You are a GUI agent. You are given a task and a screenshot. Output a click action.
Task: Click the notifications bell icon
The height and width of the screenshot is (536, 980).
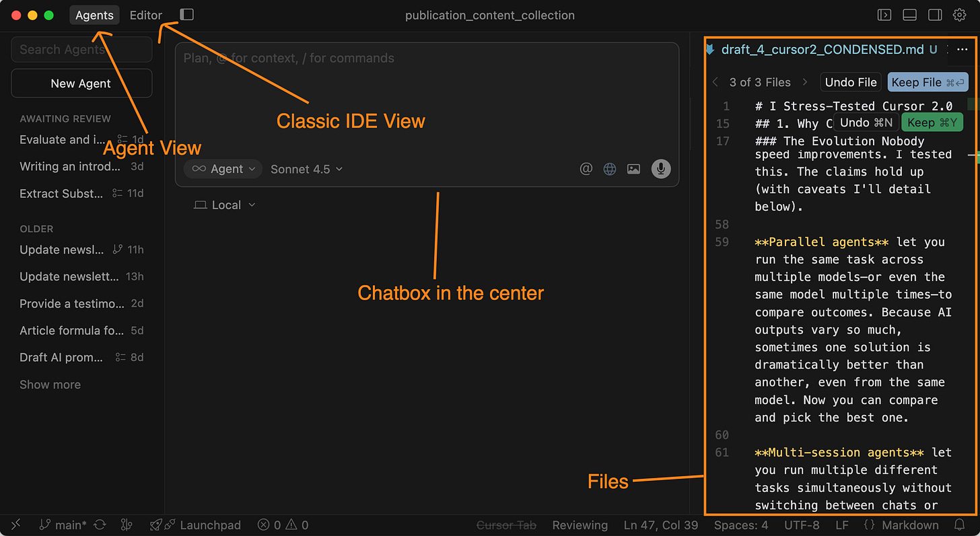click(x=960, y=525)
